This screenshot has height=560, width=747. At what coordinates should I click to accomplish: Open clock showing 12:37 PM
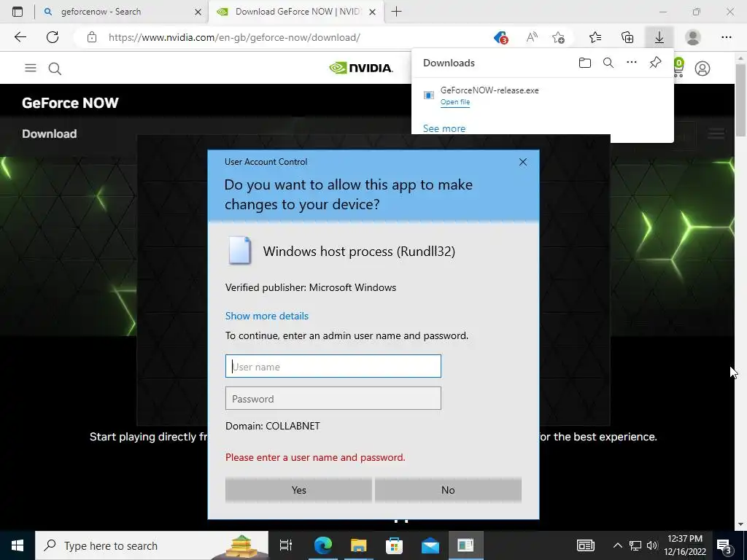coord(685,545)
